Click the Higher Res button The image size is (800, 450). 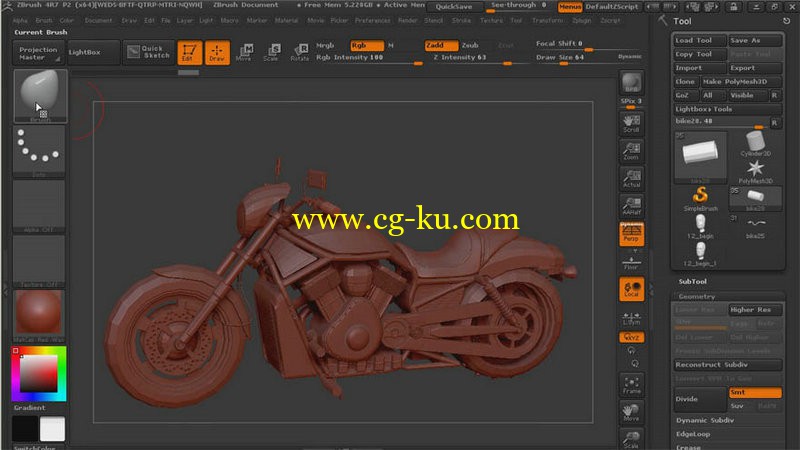pos(755,310)
